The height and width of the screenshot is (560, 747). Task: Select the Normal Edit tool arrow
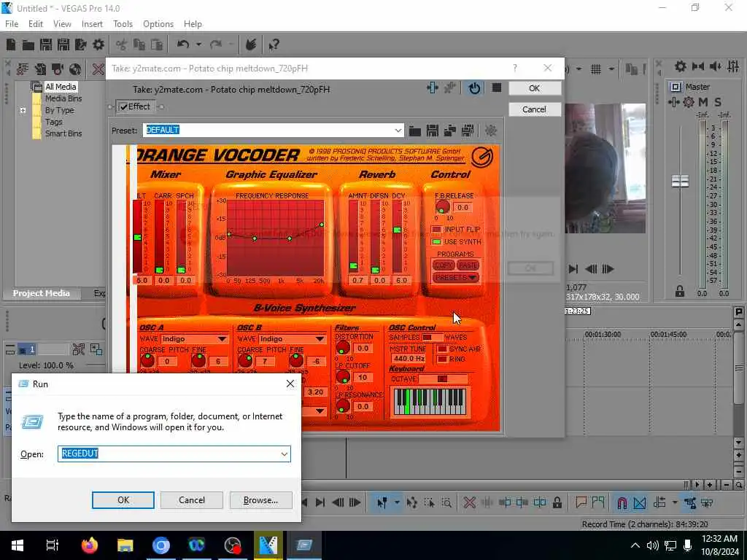point(382,502)
